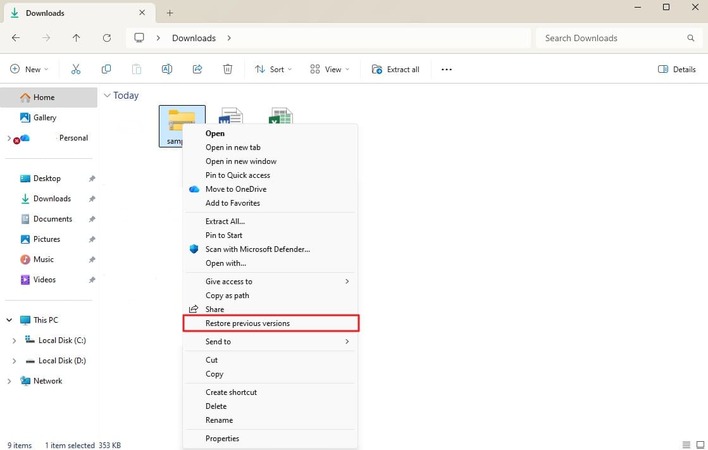The height and width of the screenshot is (450, 708).
Task: Open the New dropdown menu
Action: (x=29, y=69)
